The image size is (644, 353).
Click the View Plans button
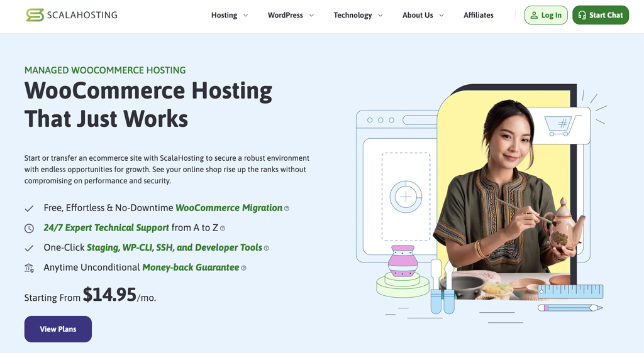pyautogui.click(x=58, y=329)
